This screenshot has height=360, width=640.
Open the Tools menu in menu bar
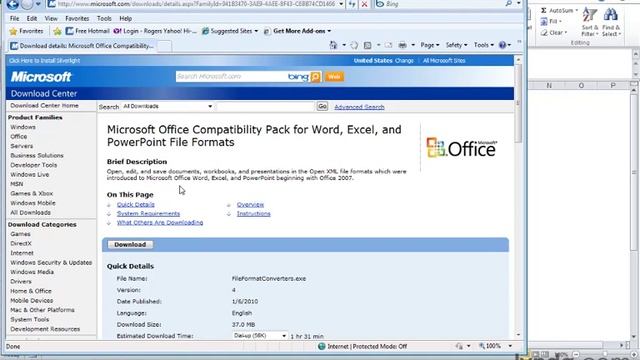click(104, 18)
